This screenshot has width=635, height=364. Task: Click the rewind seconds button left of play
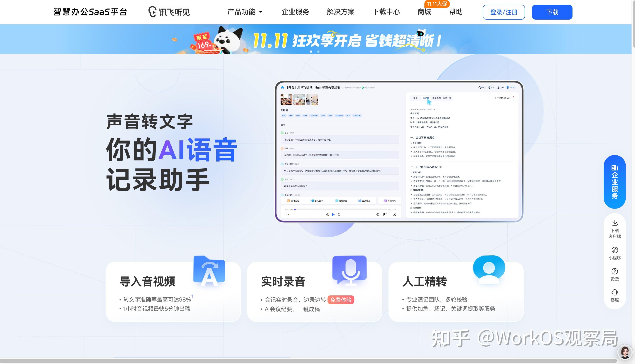[328, 214]
